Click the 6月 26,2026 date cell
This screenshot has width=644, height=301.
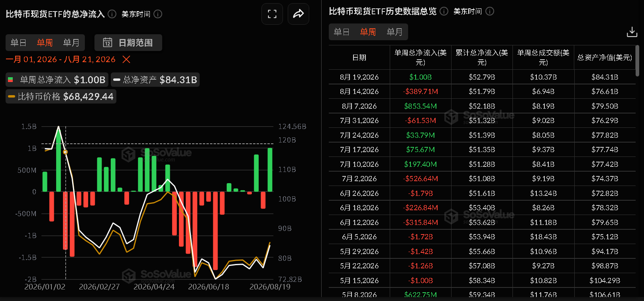(359, 193)
